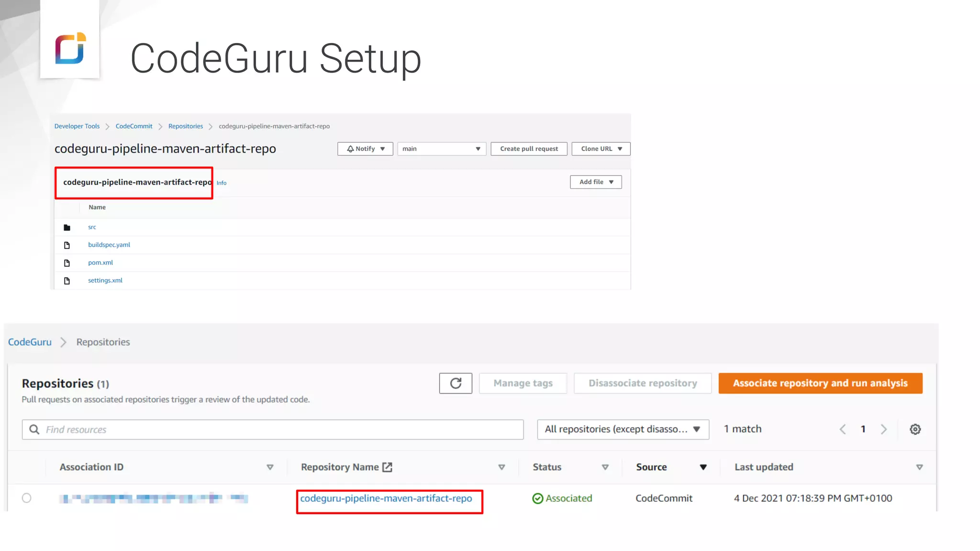Click the src folder icon
The width and height of the screenshot is (980, 551).
click(x=67, y=227)
